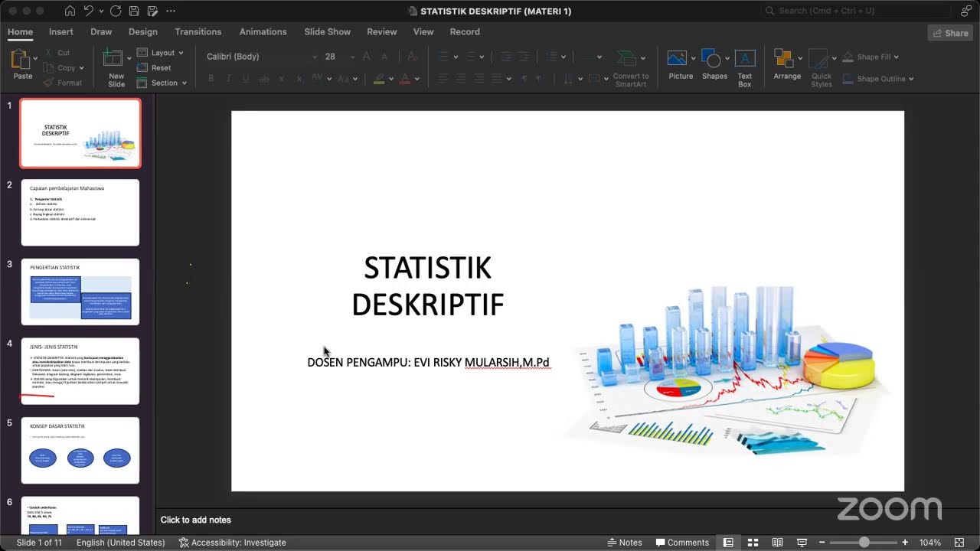Click English (United States) language indicator
This screenshot has height=551, width=980.
point(120,543)
